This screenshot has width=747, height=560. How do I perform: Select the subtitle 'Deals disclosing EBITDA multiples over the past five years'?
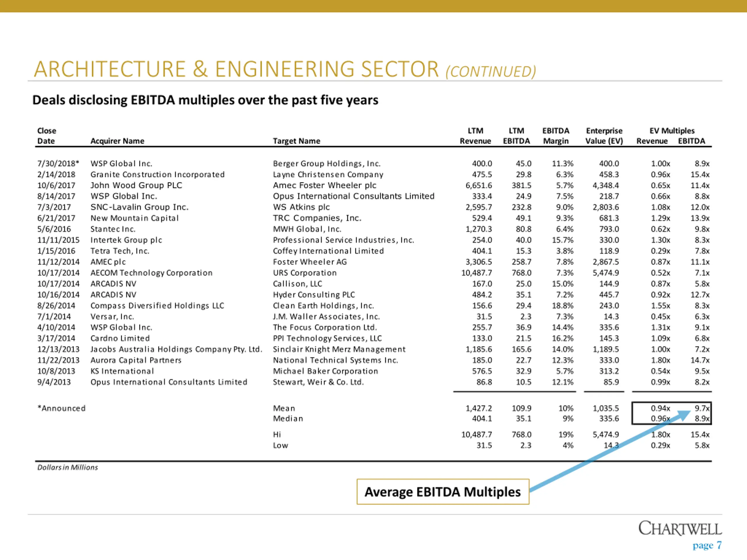pos(205,100)
